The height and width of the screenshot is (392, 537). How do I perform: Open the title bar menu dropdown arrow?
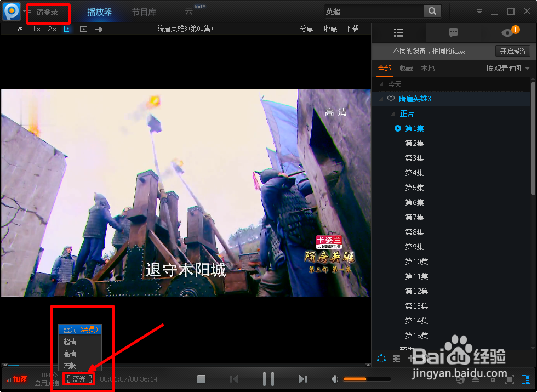pos(479,12)
